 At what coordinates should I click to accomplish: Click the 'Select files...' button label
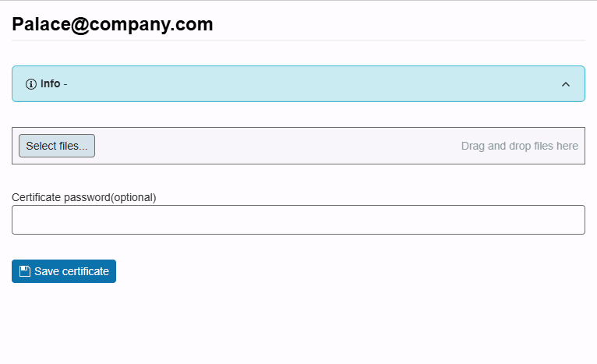click(x=57, y=146)
